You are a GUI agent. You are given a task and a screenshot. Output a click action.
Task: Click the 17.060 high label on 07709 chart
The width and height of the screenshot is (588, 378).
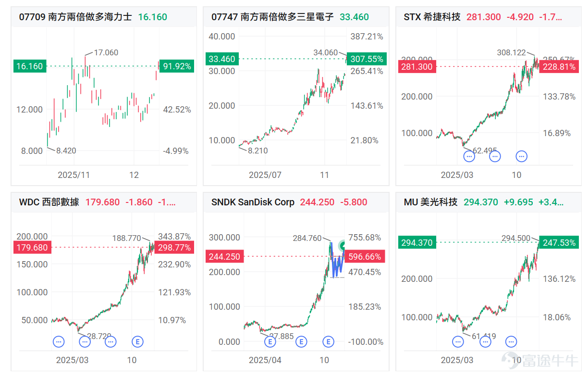click(106, 52)
